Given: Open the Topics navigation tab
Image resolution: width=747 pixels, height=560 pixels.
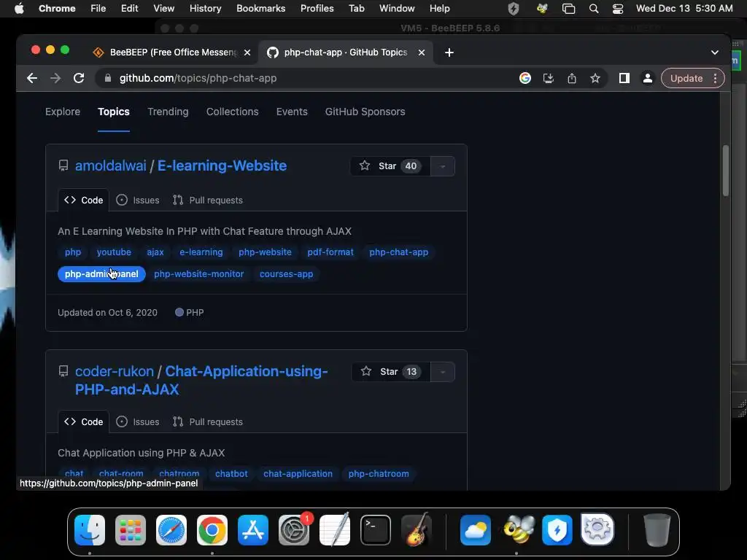Looking at the screenshot, I should click(114, 112).
